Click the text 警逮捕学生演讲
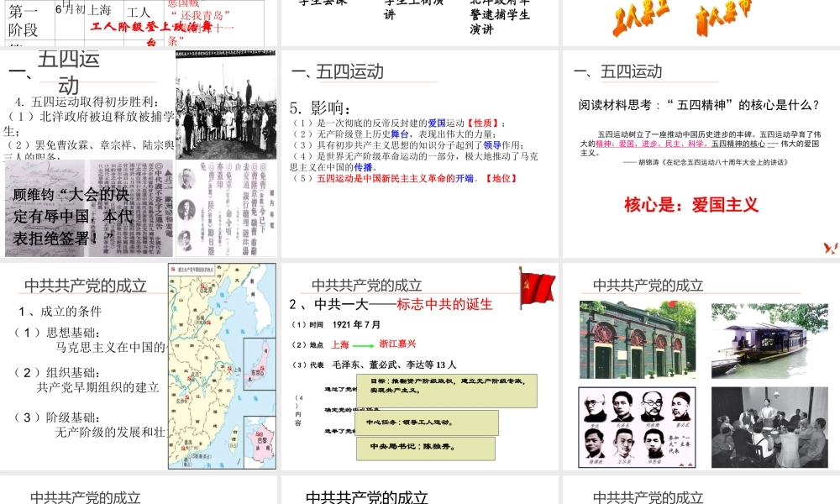The height and width of the screenshot is (504, 840). [x=499, y=22]
